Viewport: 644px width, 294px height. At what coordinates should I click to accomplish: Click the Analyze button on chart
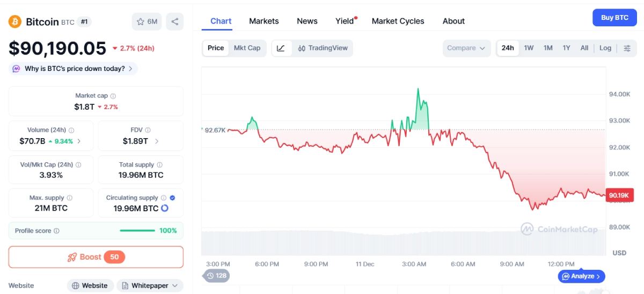(582, 276)
